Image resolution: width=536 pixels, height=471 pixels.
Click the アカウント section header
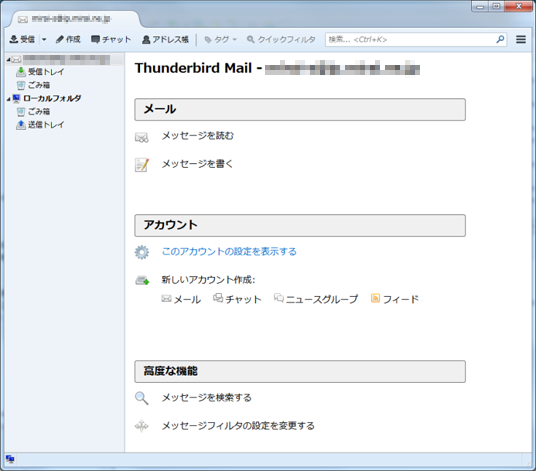click(x=300, y=225)
